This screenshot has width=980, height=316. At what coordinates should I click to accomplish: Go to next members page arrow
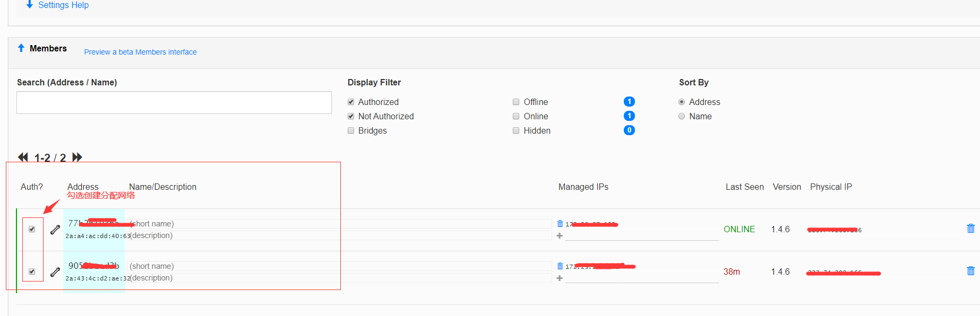[77, 157]
